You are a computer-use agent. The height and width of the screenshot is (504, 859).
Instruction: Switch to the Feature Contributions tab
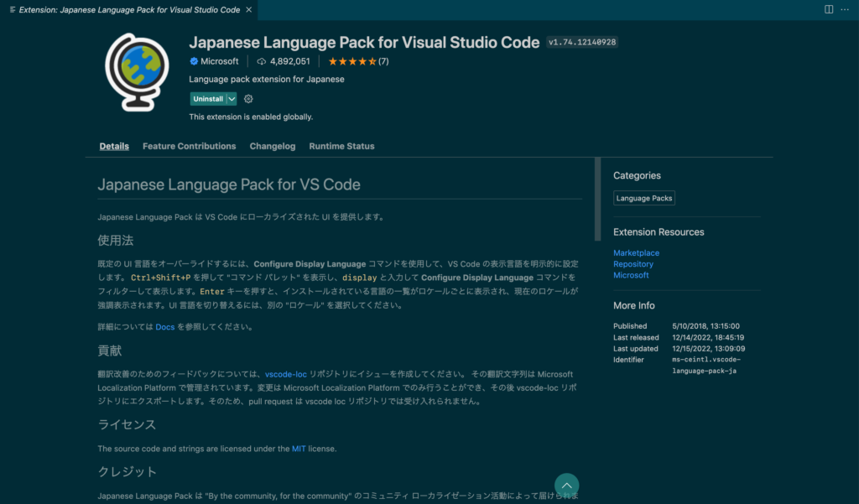pyautogui.click(x=189, y=146)
